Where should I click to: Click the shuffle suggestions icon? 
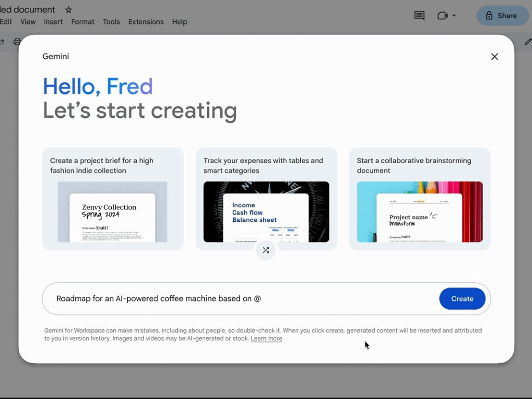click(265, 250)
